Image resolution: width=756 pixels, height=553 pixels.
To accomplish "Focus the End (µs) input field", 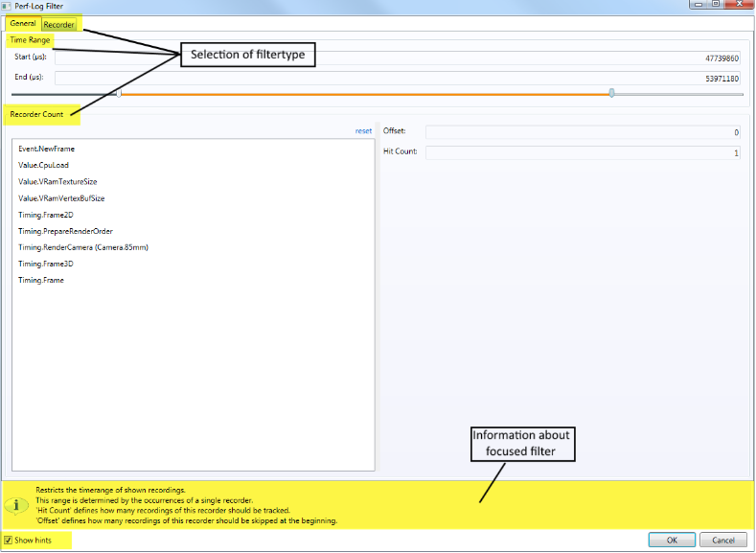I will (398, 78).
